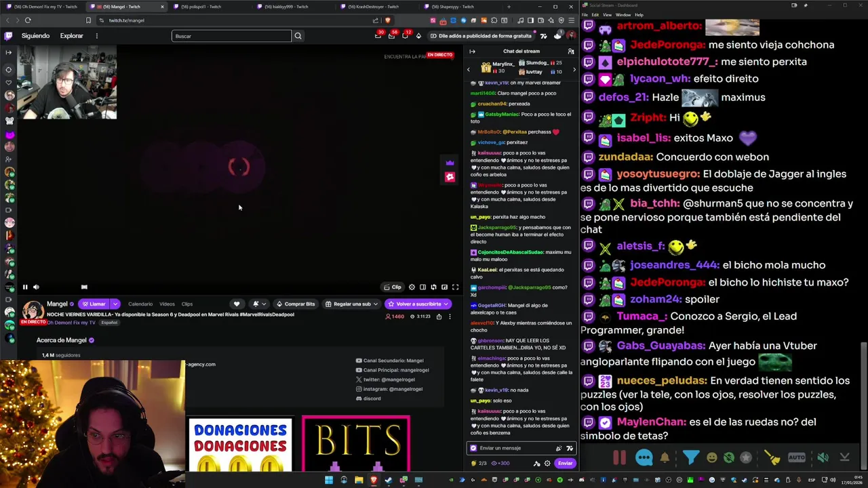Click the purple Llamar button
Viewport: 868px width, 488px height.
pyautogui.click(x=94, y=304)
